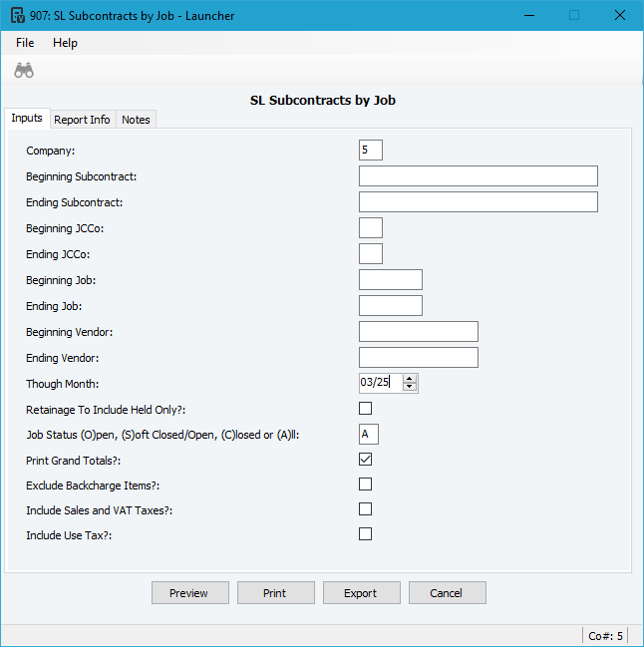Switch to the Report Info tab
The width and height of the screenshot is (644, 647).
(x=82, y=120)
